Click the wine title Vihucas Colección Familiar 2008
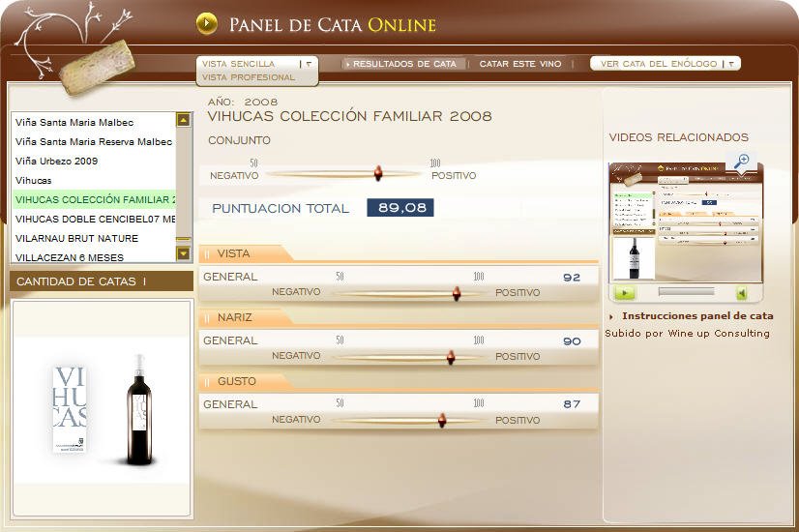 [x=349, y=116]
